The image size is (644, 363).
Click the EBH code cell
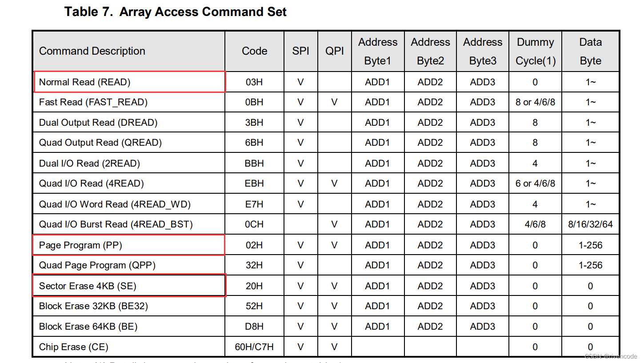[254, 183]
